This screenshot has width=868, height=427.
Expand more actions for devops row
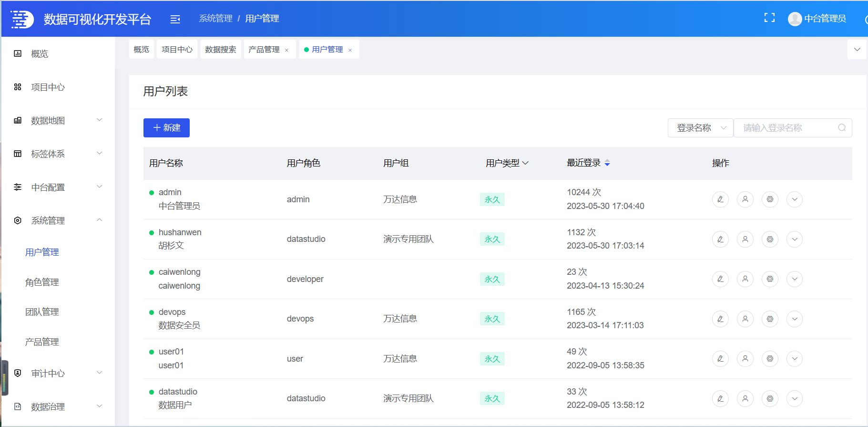[795, 319]
